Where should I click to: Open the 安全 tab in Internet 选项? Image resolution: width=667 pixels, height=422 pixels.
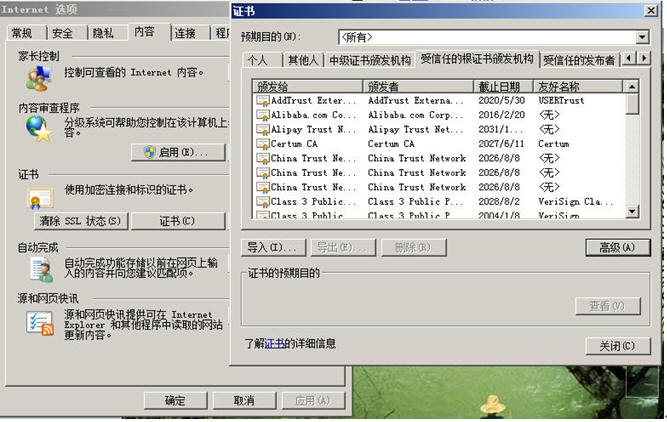click(63, 33)
